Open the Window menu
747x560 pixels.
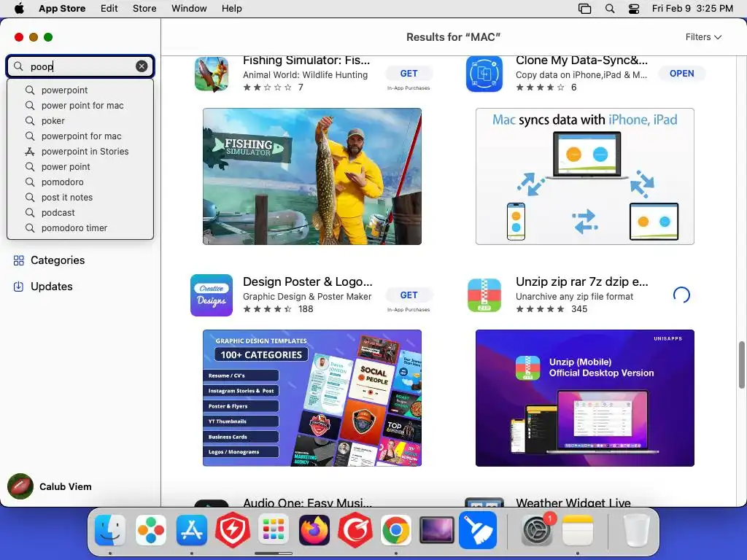pos(189,9)
